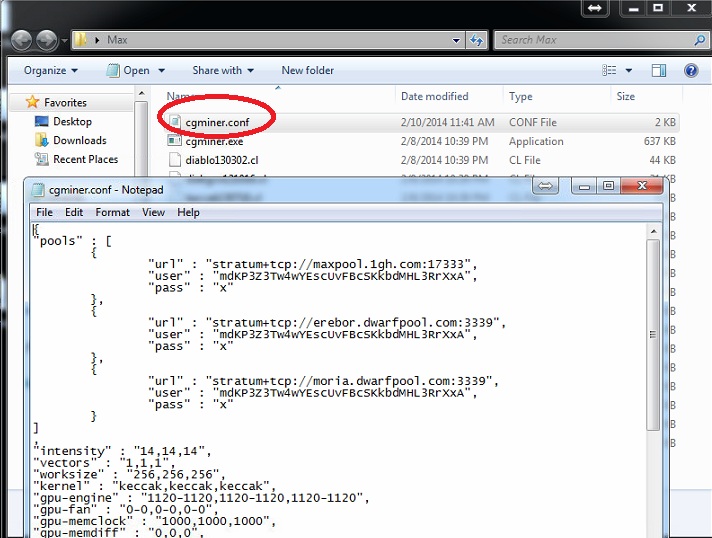Click the navigation pane scroll up arrow
The image size is (712, 538).
click(142, 93)
